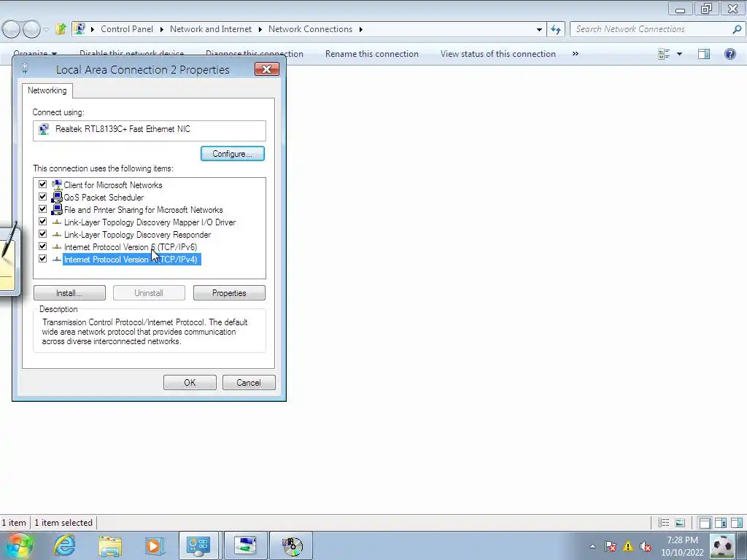Click the muted volume tray icon
This screenshot has height=560, width=747.
(x=646, y=546)
